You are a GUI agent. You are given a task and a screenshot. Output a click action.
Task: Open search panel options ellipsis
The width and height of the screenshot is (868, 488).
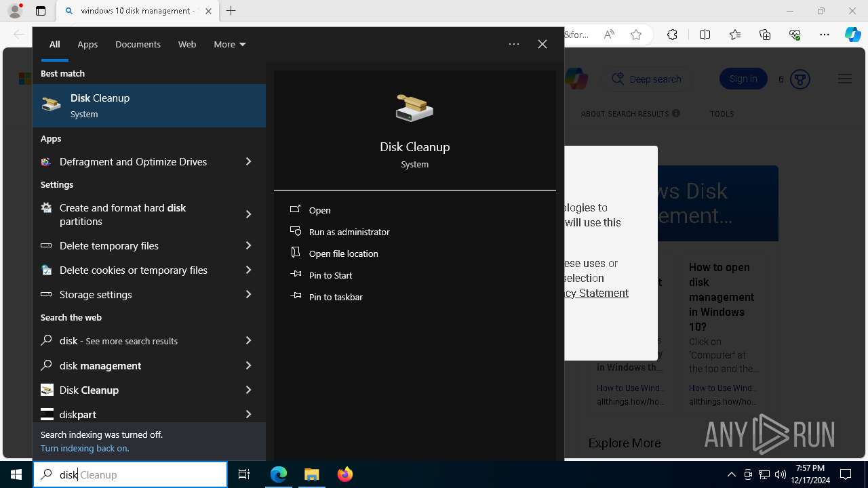click(514, 44)
